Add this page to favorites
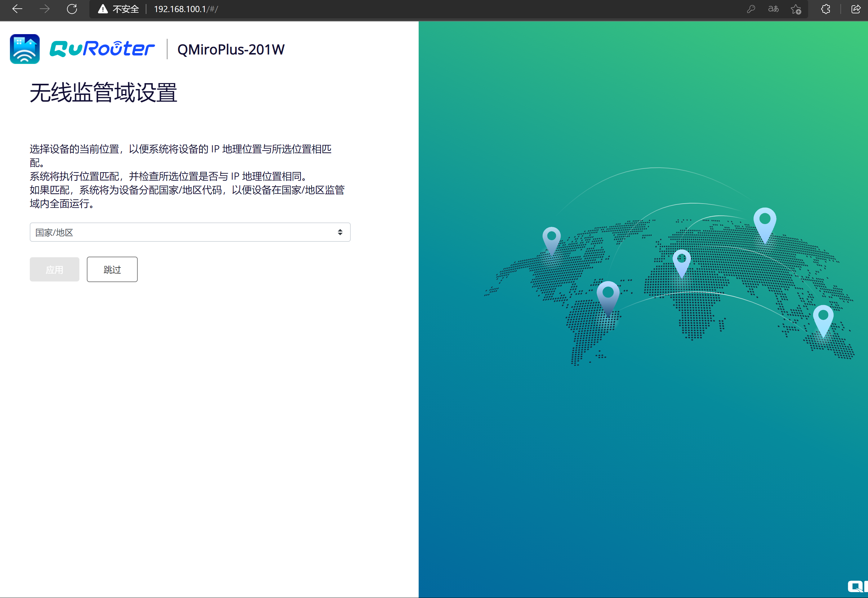This screenshot has width=868, height=598. pos(796,9)
